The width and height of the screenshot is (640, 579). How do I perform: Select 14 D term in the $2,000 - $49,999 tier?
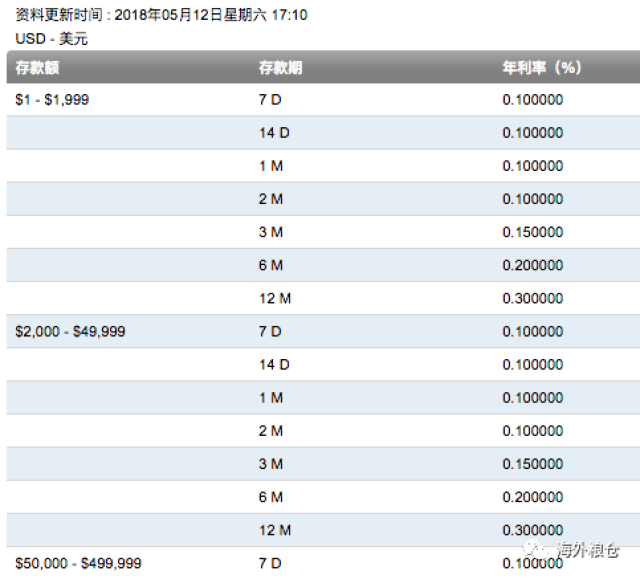click(x=274, y=364)
